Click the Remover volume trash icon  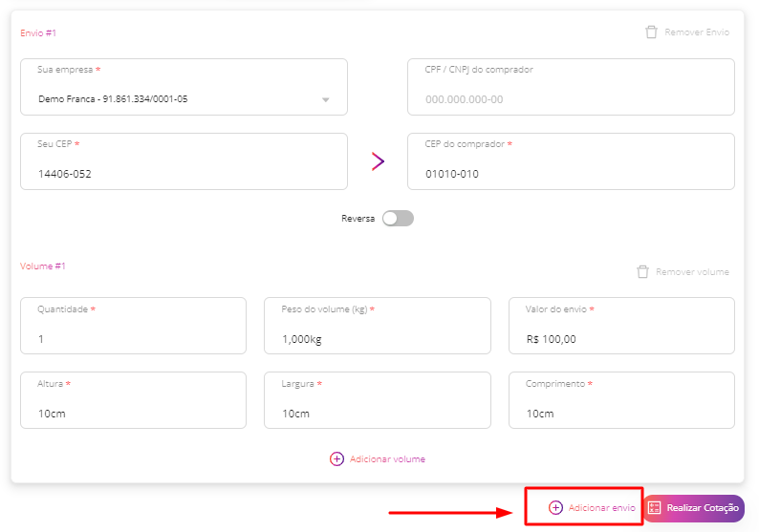642,272
